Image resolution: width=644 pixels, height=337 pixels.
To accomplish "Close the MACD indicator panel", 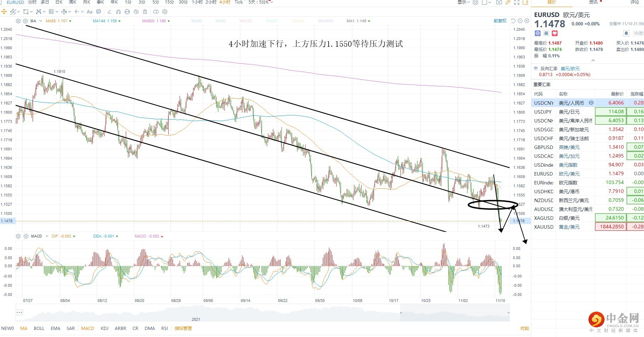I will click(x=26, y=236).
